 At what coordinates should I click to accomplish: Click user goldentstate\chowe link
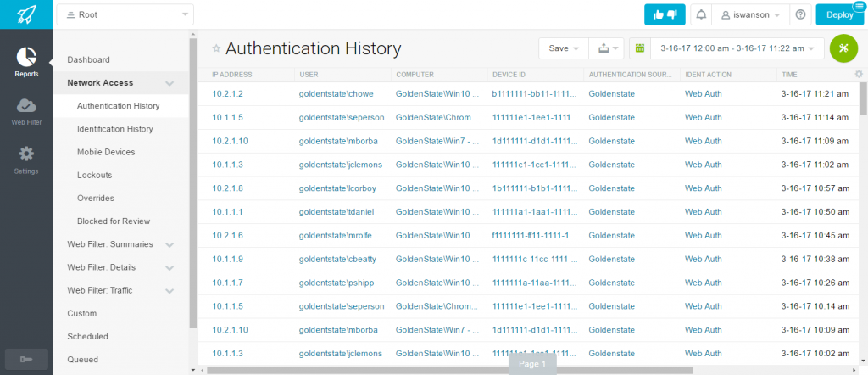336,94
